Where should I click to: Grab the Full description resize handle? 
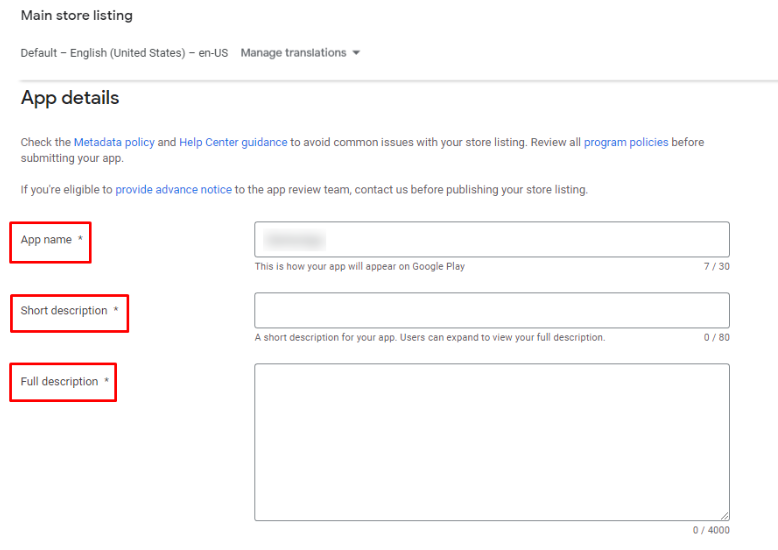point(724,515)
